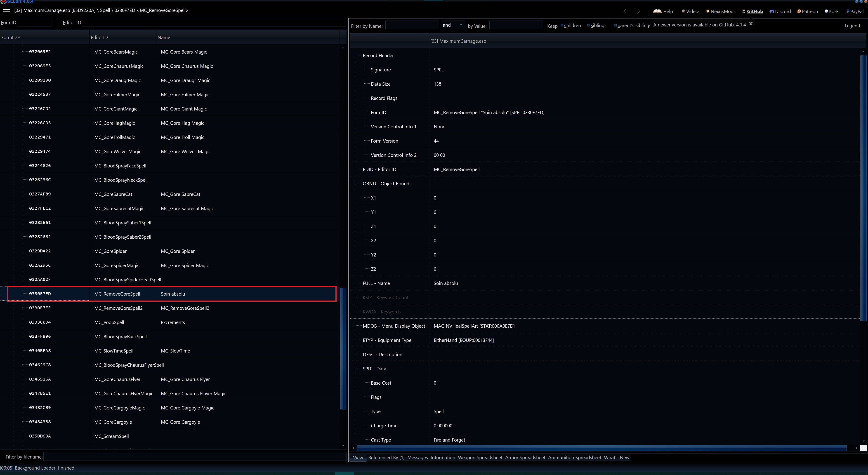Open the Ko-Fi link
The width and height of the screenshot is (868, 475).
tap(832, 11)
